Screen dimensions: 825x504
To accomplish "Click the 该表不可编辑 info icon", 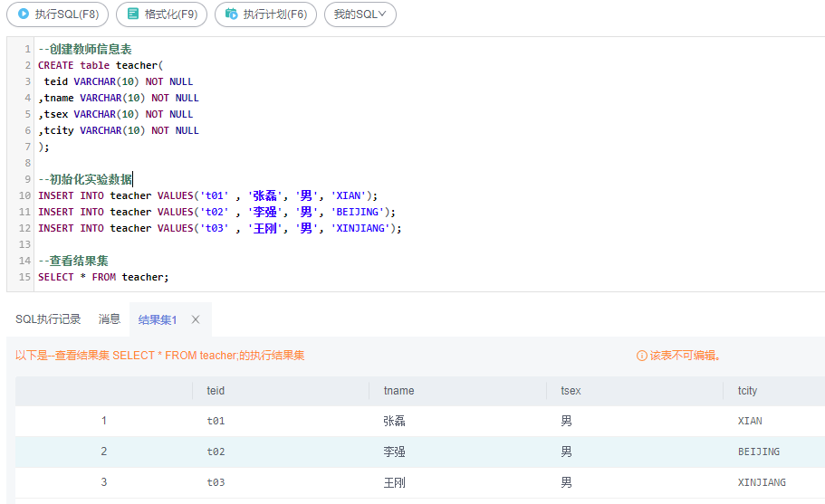I will 642,356.
